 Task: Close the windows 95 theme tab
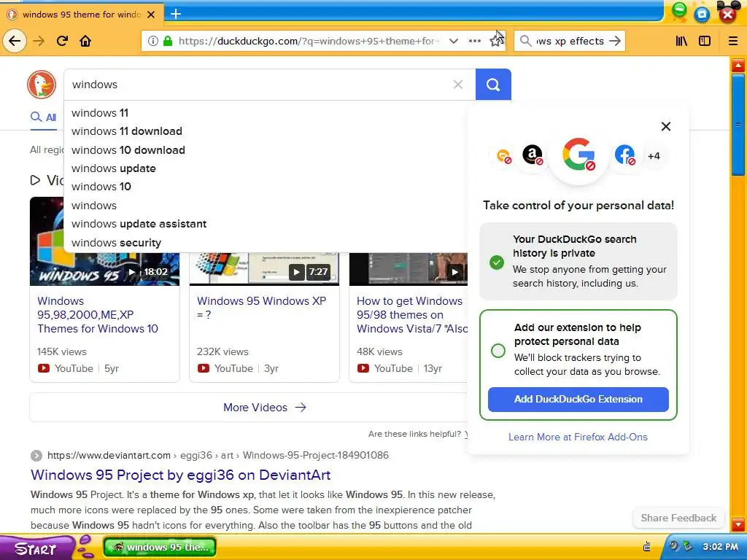pos(151,15)
